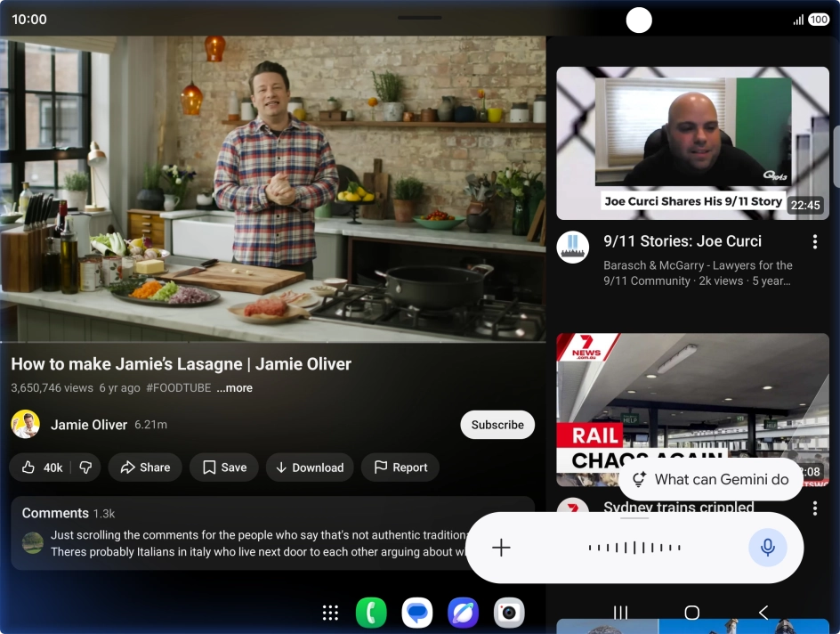Viewport: 840px width, 634px height.
Task: Tap the recent apps navigation button
Action: pos(620,613)
